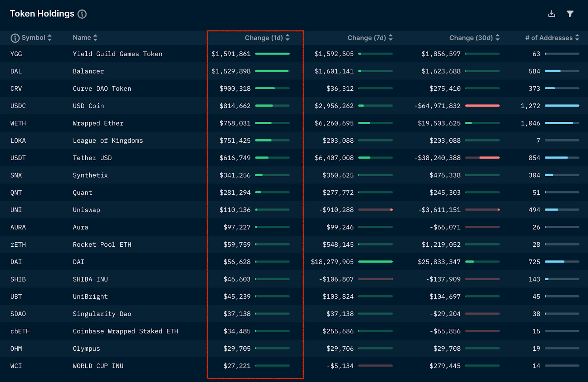This screenshot has width=588, height=382.
Task: Click the Change (7d) column header
Action: [x=367, y=38]
